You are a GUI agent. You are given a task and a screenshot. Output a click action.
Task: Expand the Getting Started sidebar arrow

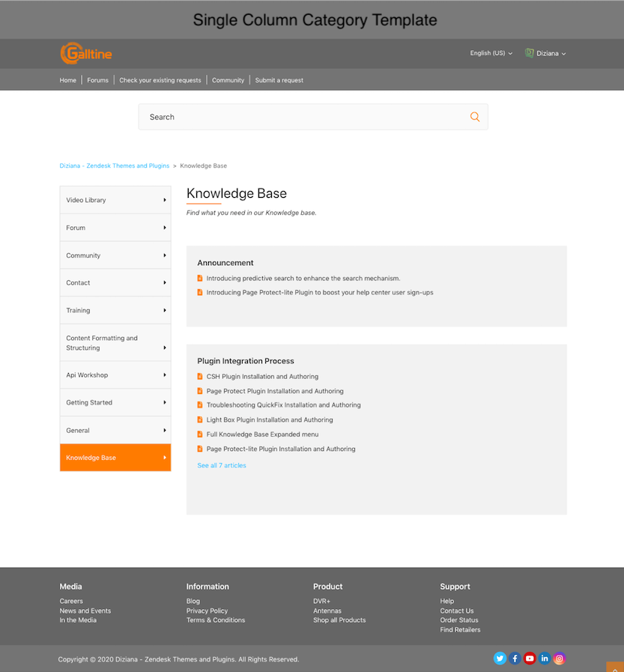point(165,402)
